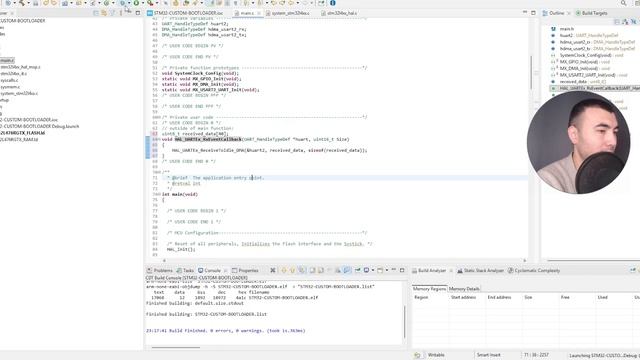Click the HAL_Init(); line in the editor
Screen dimensions: 640x360
pos(181,249)
